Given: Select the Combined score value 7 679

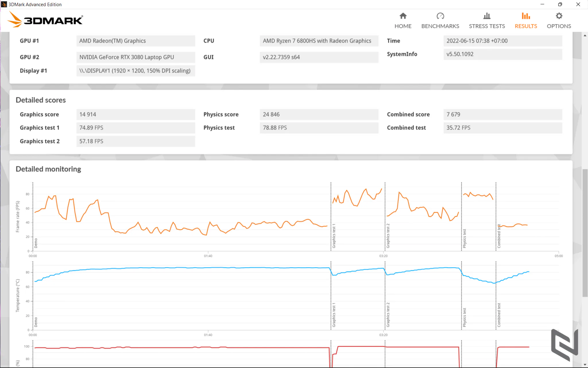Looking at the screenshot, I should 503,114.
